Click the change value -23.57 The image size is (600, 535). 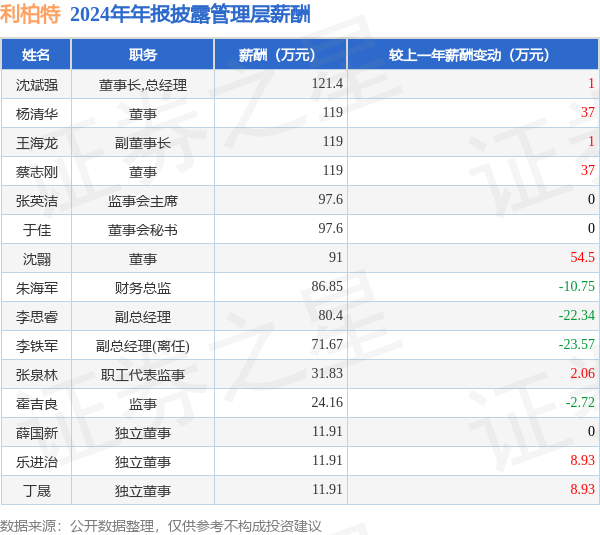(x=577, y=344)
